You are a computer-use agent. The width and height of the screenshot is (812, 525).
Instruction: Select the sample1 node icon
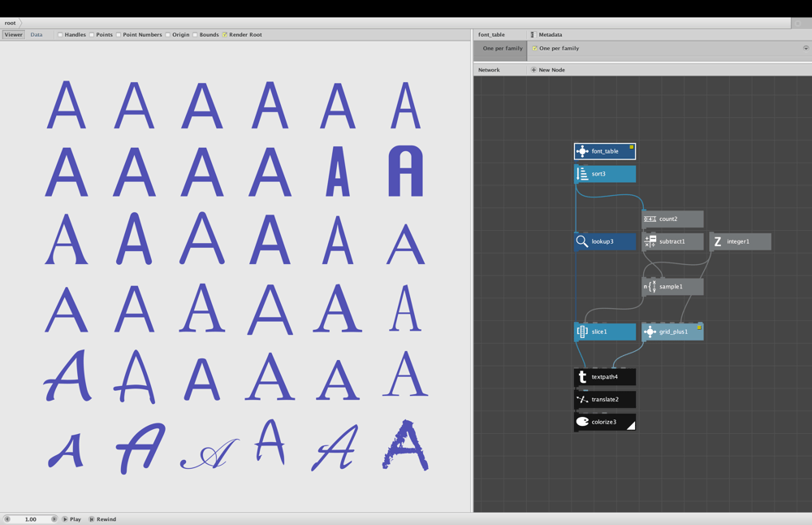pyautogui.click(x=650, y=287)
